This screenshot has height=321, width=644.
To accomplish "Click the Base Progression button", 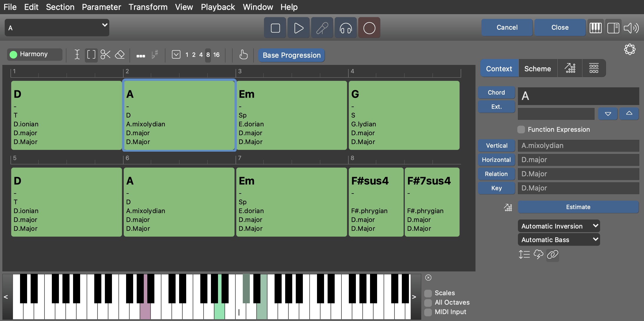I will pos(291,55).
